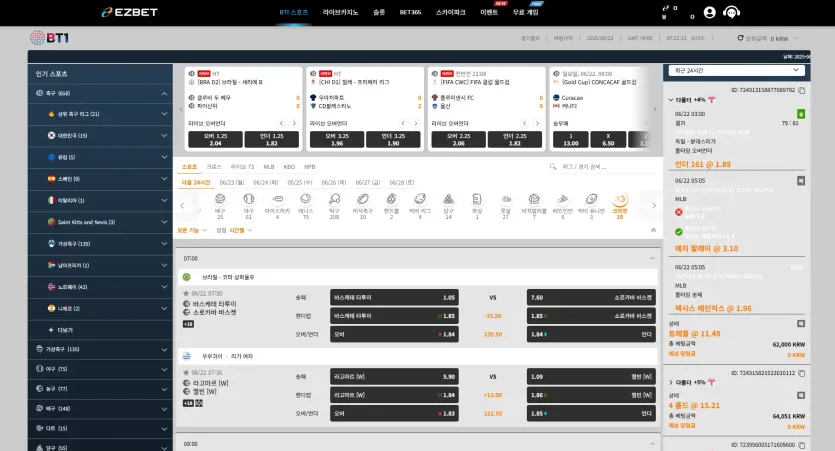Click the stats icon under 리고마르 [W] match

199,403
